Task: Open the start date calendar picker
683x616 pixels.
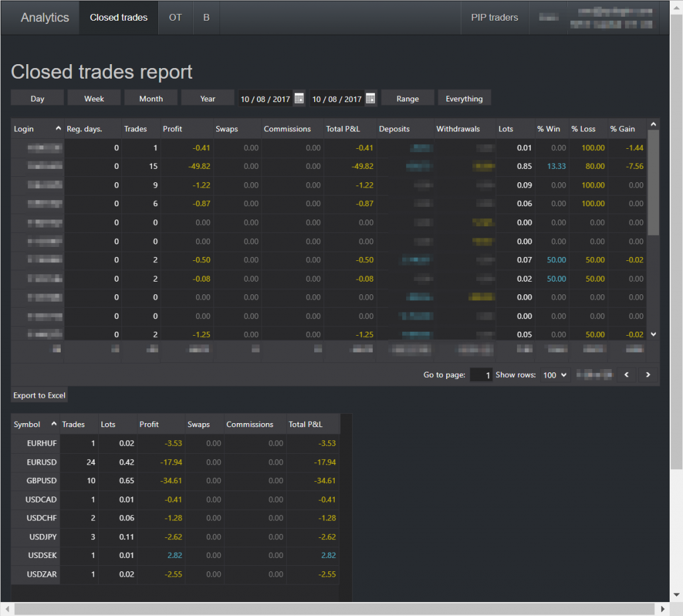Action: pyautogui.click(x=299, y=97)
